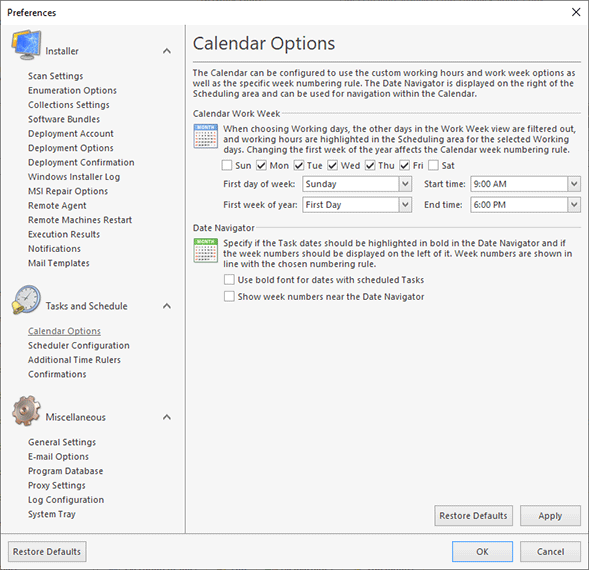The image size is (589, 570).
Task: Click Restore Defaults beside the Apply button
Action: pyautogui.click(x=473, y=516)
